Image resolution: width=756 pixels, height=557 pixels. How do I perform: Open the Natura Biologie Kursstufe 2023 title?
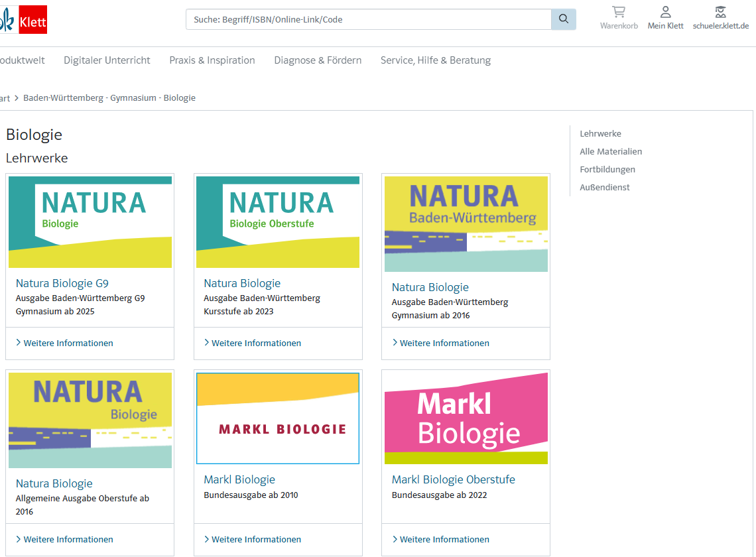242,283
